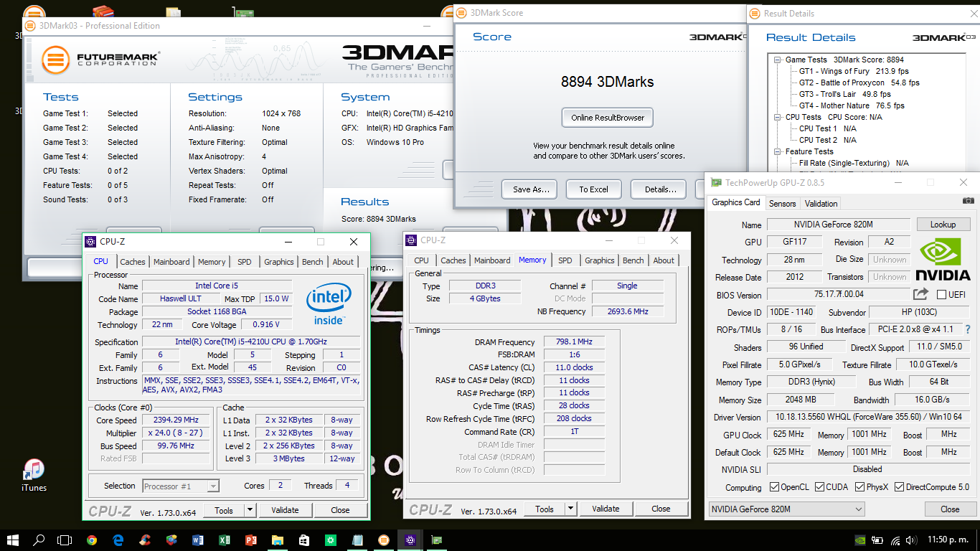Click the Futuremark Corporation logo
980x551 pixels.
coord(100,60)
